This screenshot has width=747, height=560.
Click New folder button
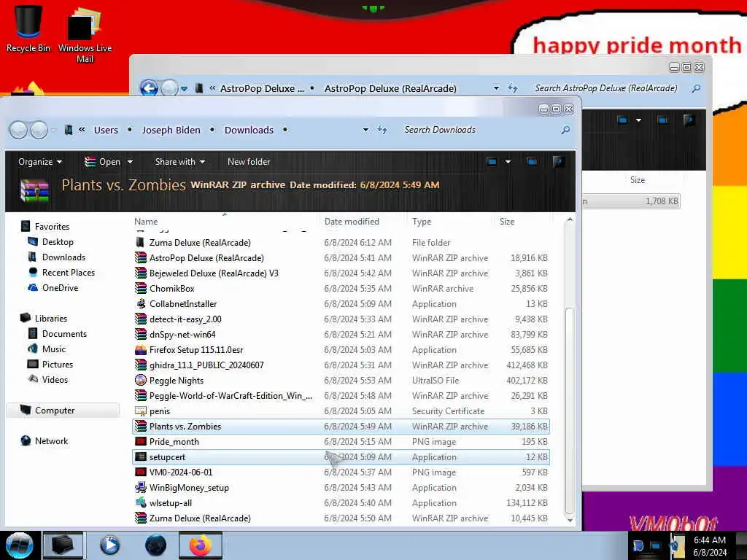tap(249, 162)
